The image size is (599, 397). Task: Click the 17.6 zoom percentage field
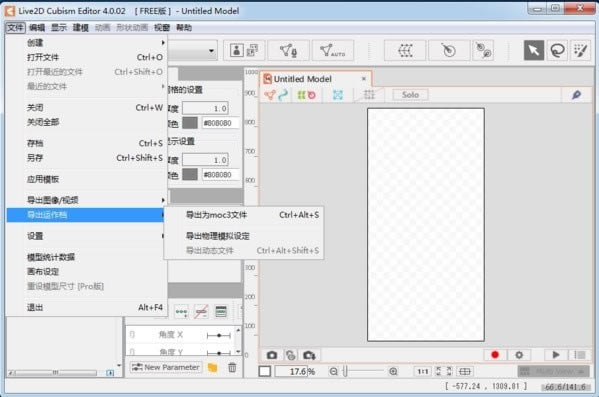pos(291,371)
